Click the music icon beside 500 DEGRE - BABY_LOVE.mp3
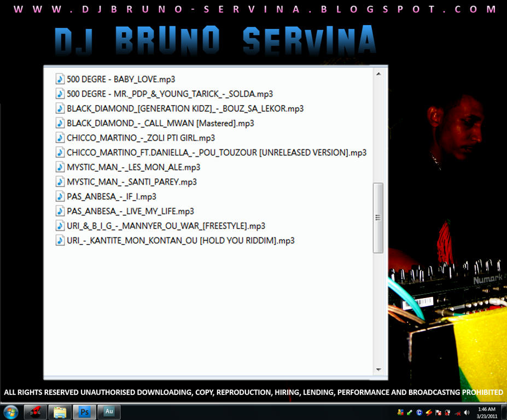The image size is (507, 420). tap(60, 79)
